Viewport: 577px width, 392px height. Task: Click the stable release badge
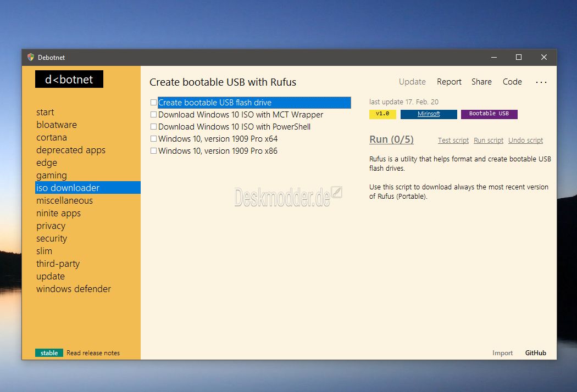click(x=49, y=352)
